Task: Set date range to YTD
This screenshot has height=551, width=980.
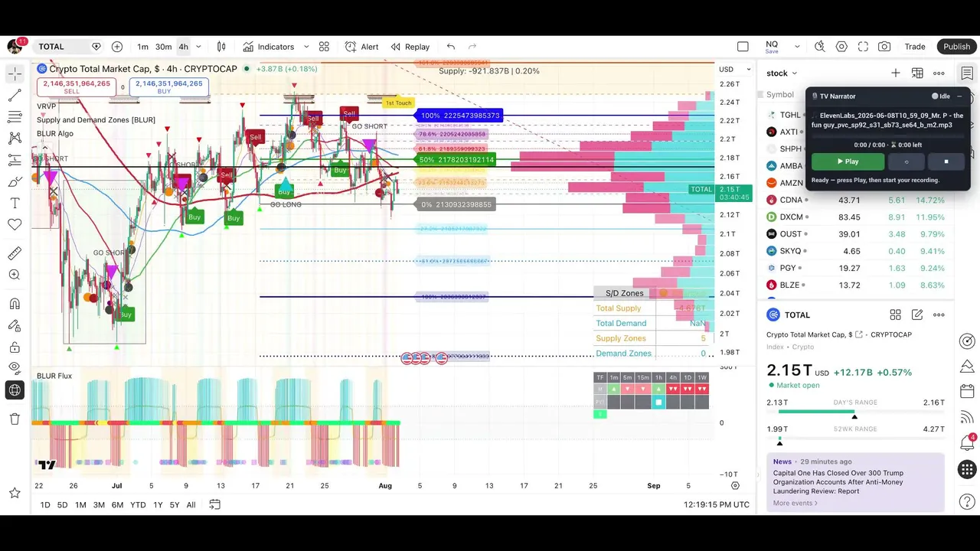Action: point(138,504)
